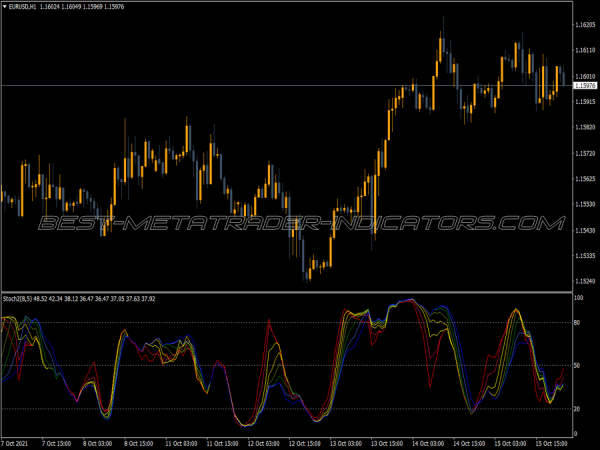The width and height of the screenshot is (600, 450).
Task: Select the high price 1.16049 in header
Action: click(70, 7)
